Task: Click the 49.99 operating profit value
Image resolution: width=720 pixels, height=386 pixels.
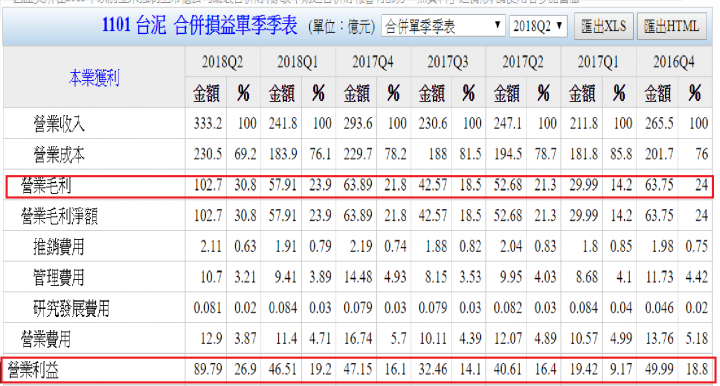Action: pos(659,369)
